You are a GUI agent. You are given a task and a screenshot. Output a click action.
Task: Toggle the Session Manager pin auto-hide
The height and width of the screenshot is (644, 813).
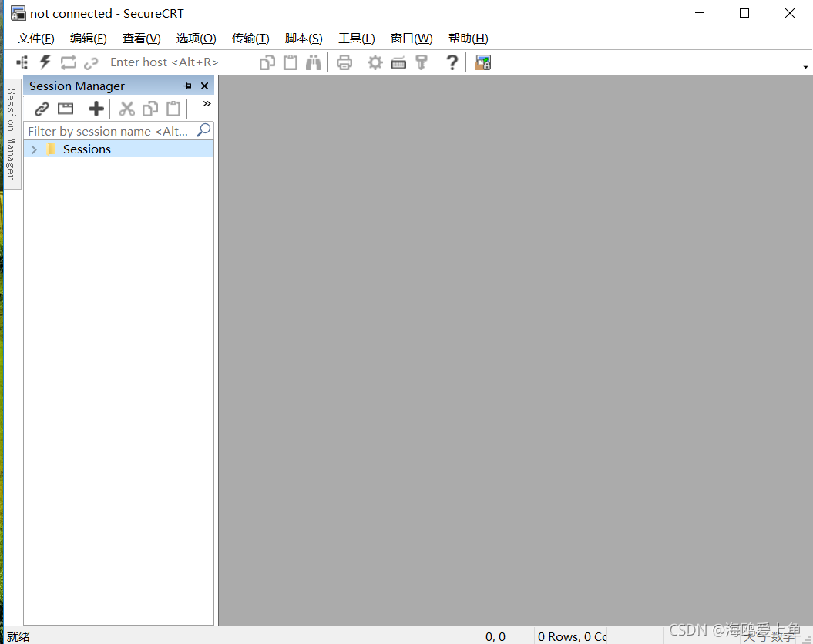click(188, 86)
